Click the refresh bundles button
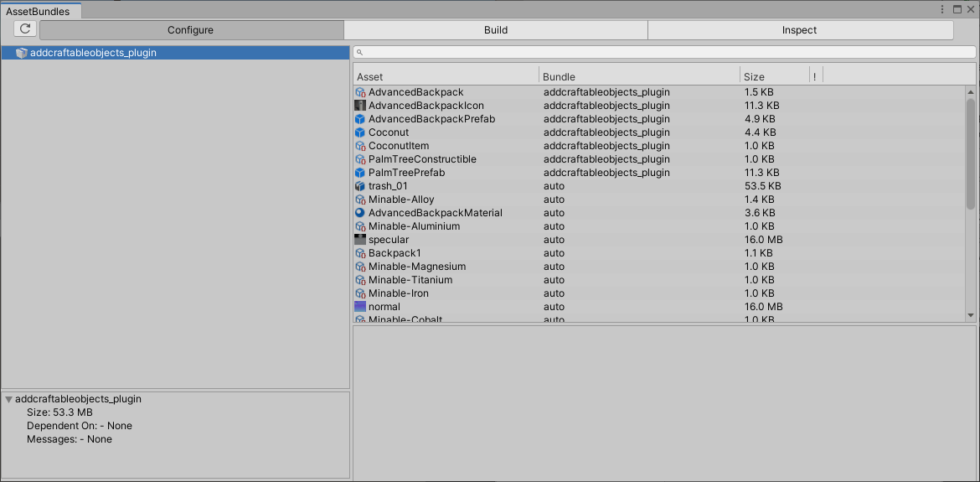This screenshot has height=482, width=980. pos(25,29)
